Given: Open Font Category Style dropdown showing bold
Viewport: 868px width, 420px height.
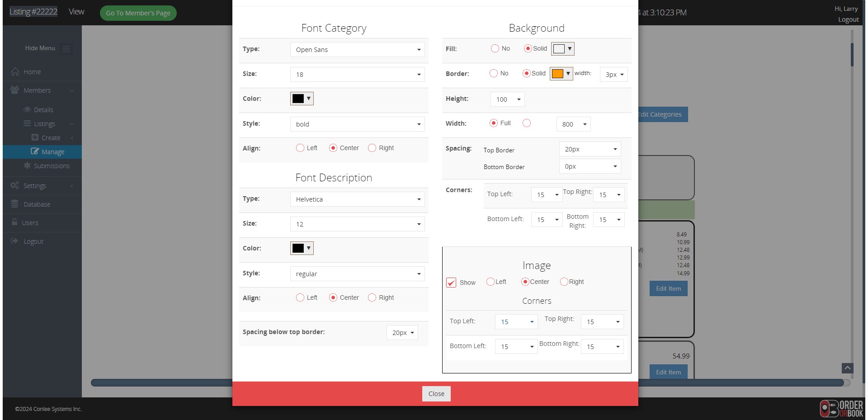Looking at the screenshot, I should click(x=357, y=124).
